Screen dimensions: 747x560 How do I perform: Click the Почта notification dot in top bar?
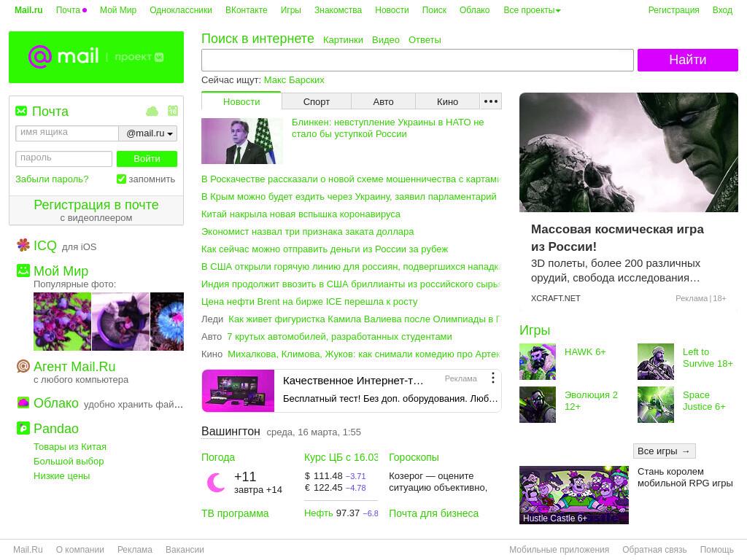pyautogui.click(x=85, y=10)
